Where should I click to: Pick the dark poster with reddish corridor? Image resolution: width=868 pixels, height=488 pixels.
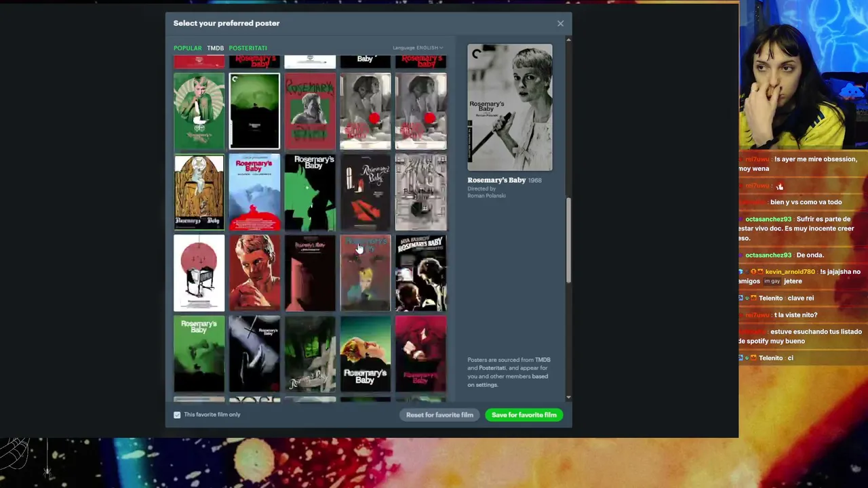click(x=310, y=273)
